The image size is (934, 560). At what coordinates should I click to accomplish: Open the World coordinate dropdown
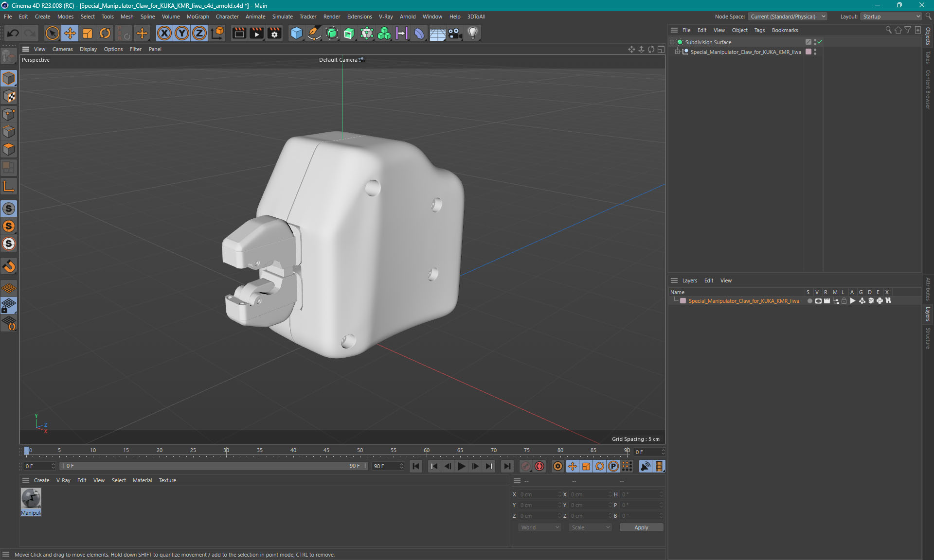tap(540, 527)
